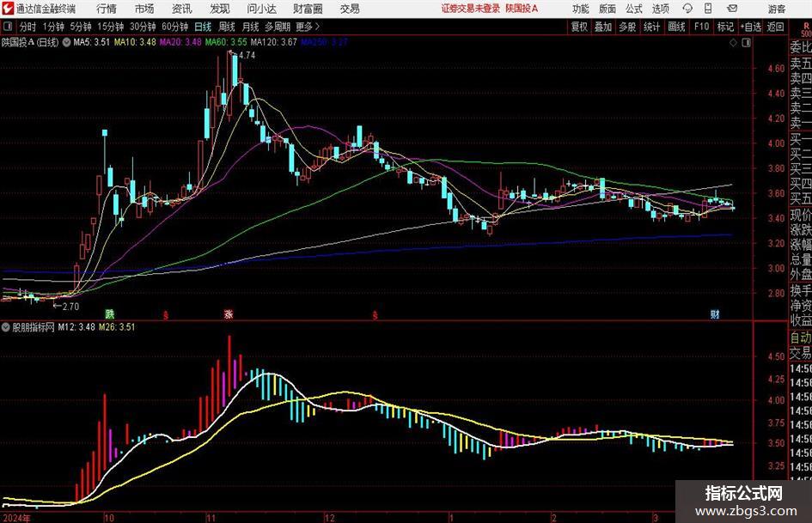
Task: Open the 问小达 menu
Action: point(261,9)
